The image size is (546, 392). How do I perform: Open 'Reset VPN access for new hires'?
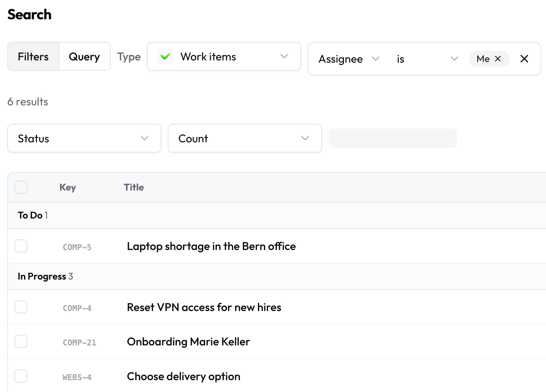pos(204,307)
